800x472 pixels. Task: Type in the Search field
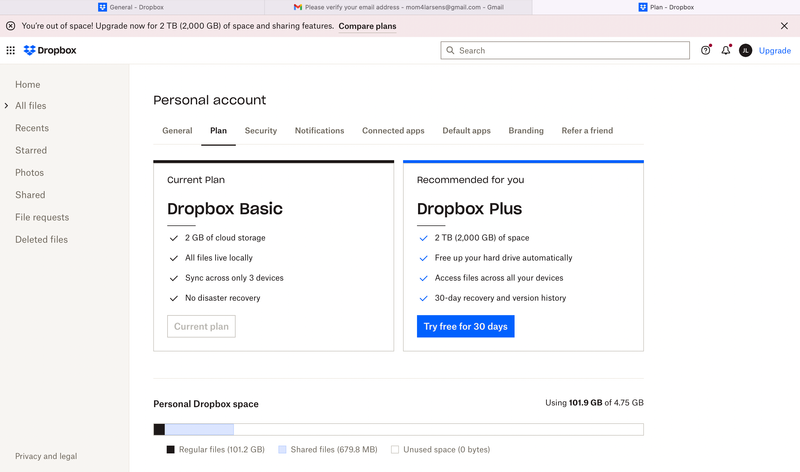coord(570,50)
